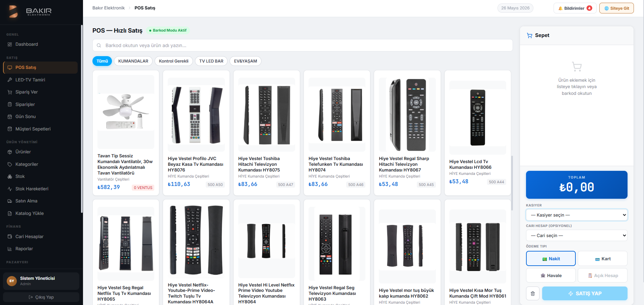Click the product list scrollbar
This screenshot has height=305, width=644.
(x=512, y=183)
